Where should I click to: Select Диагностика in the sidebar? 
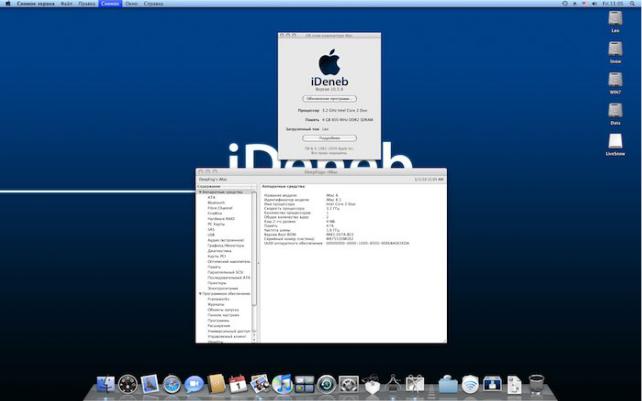tap(219, 251)
